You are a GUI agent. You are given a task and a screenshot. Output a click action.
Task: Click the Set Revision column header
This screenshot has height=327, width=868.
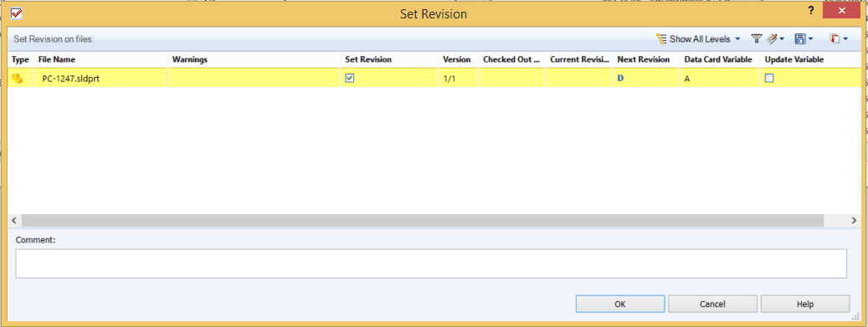390,59
